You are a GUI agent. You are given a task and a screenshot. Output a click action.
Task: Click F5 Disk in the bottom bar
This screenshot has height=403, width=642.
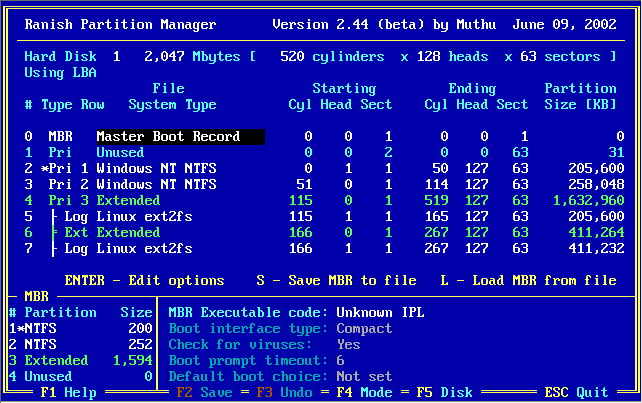point(444,392)
